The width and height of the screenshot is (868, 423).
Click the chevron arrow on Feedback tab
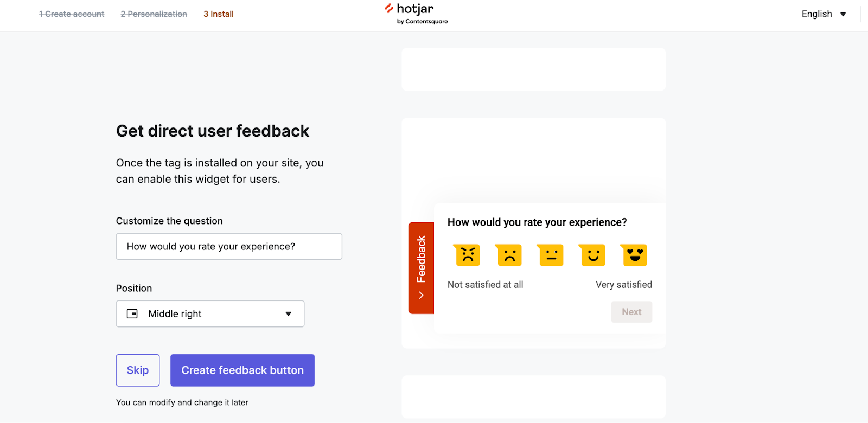[421, 296]
